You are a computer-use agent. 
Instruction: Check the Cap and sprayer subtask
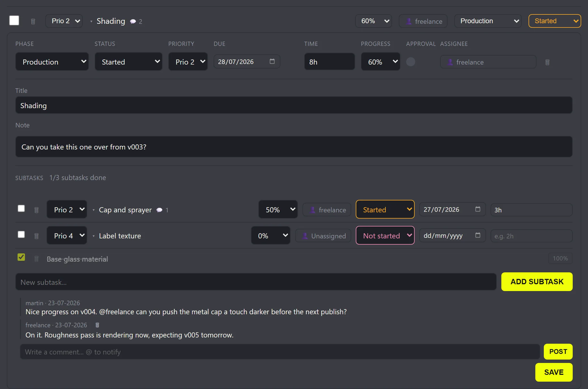[x=21, y=209]
